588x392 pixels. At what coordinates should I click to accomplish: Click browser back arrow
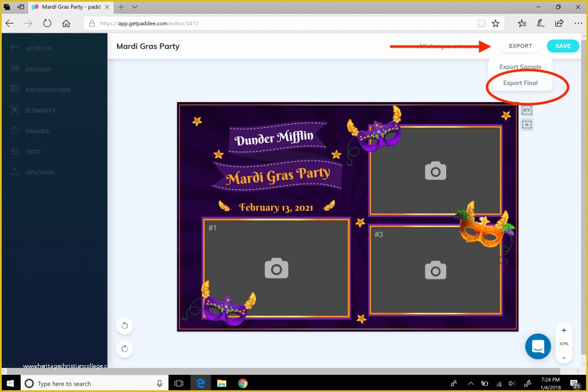pyautogui.click(x=10, y=23)
